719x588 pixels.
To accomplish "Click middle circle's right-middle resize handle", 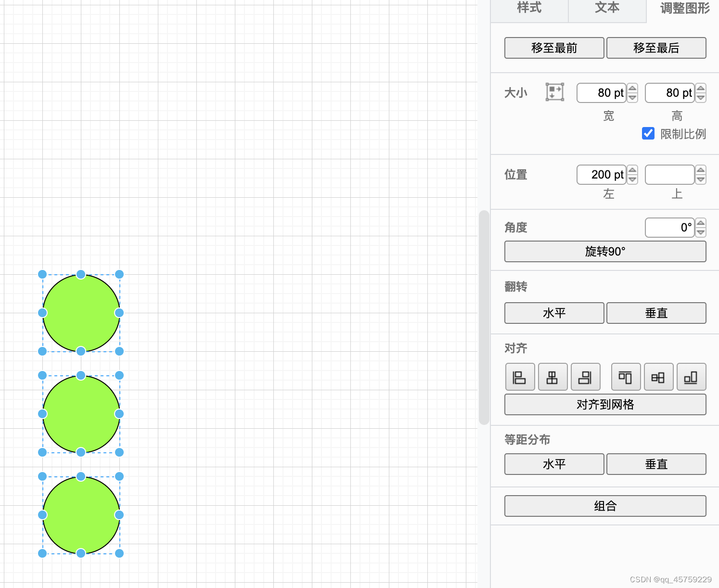I will [119, 414].
